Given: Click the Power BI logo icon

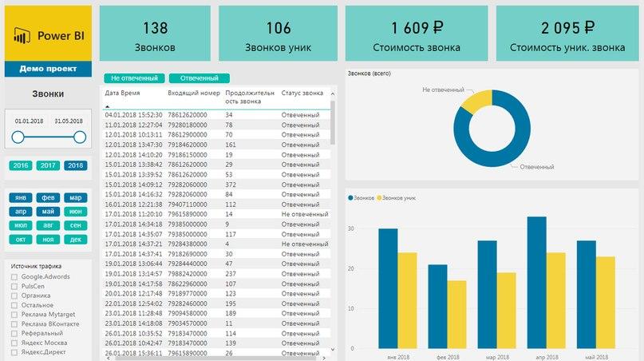Looking at the screenshot, I should click(x=22, y=35).
